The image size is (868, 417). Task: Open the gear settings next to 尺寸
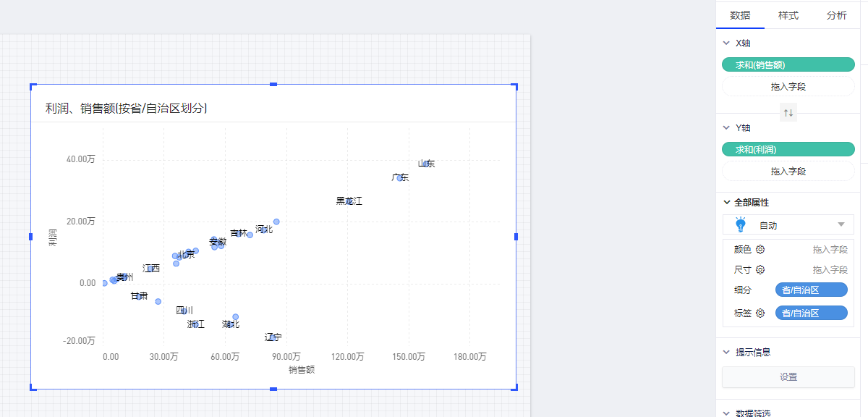[760, 270]
